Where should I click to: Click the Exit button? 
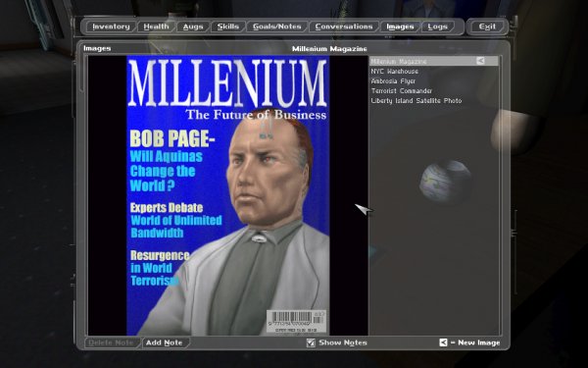[487, 26]
